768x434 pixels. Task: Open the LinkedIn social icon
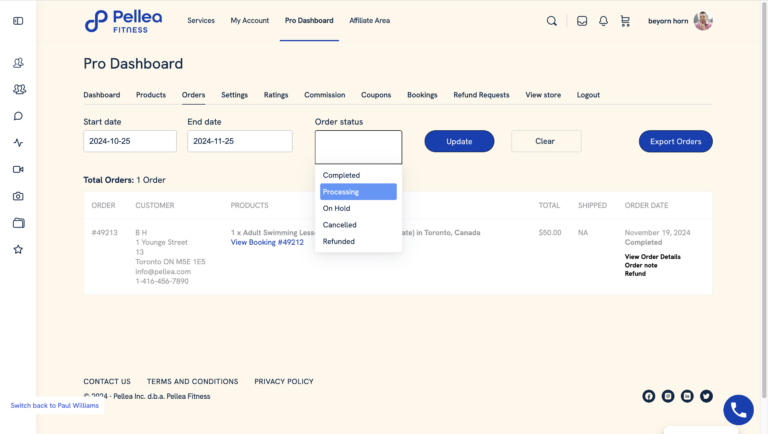point(687,396)
